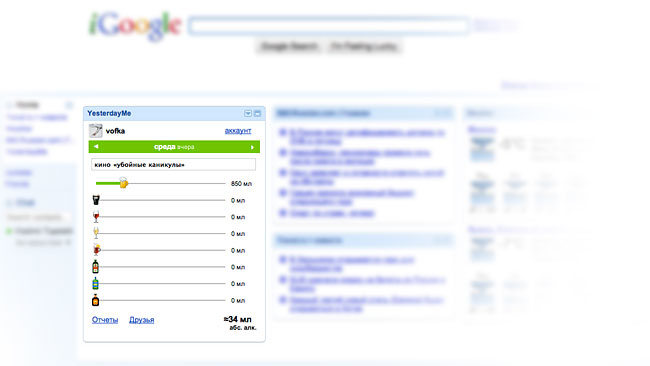Click the orange cognac bottle icon
Image resolution: width=650 pixels, height=366 pixels.
click(95, 300)
